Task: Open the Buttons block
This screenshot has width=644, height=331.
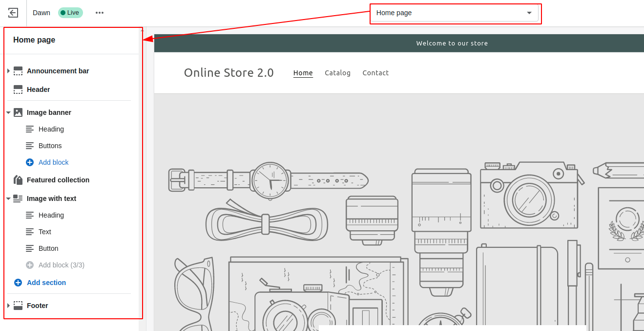Action: pos(50,146)
